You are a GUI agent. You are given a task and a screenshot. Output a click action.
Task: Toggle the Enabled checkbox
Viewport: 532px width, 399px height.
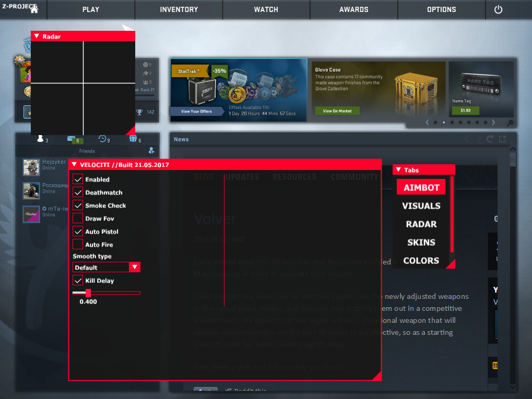(78, 179)
